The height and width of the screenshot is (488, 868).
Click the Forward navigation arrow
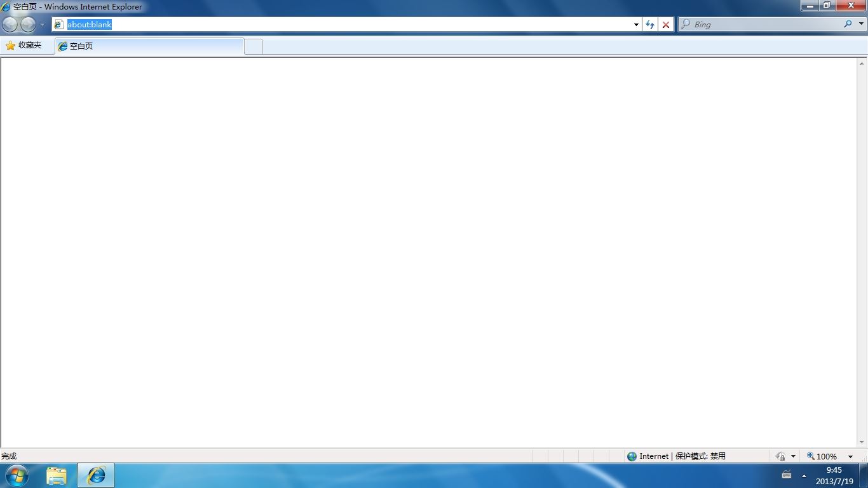[28, 25]
